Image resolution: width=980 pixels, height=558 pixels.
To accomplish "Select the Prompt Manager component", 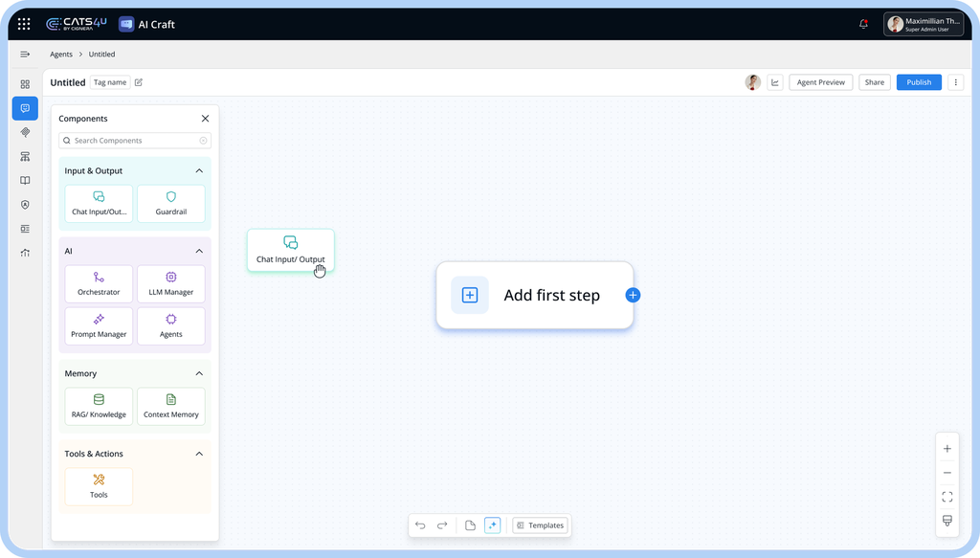I will [x=99, y=326].
